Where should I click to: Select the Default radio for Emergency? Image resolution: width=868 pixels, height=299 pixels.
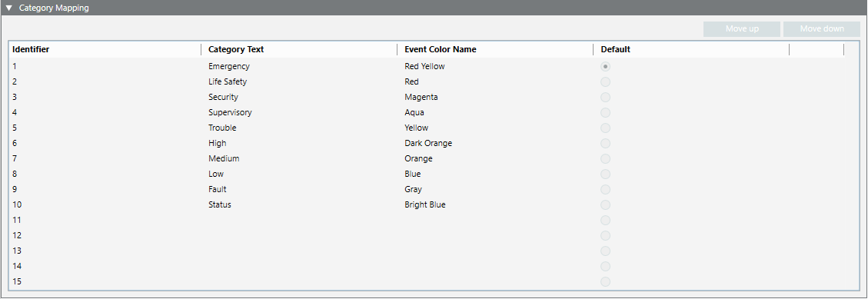(606, 66)
